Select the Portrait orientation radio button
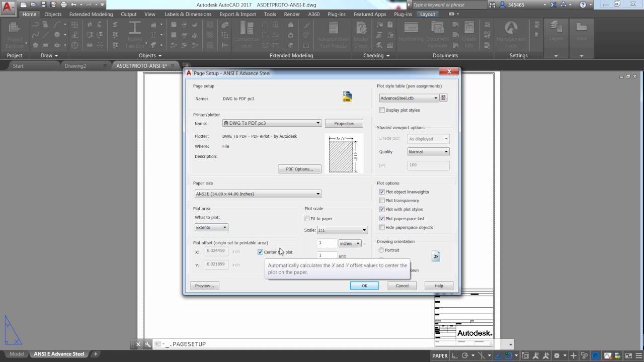The height and width of the screenshot is (362, 644). click(381, 250)
